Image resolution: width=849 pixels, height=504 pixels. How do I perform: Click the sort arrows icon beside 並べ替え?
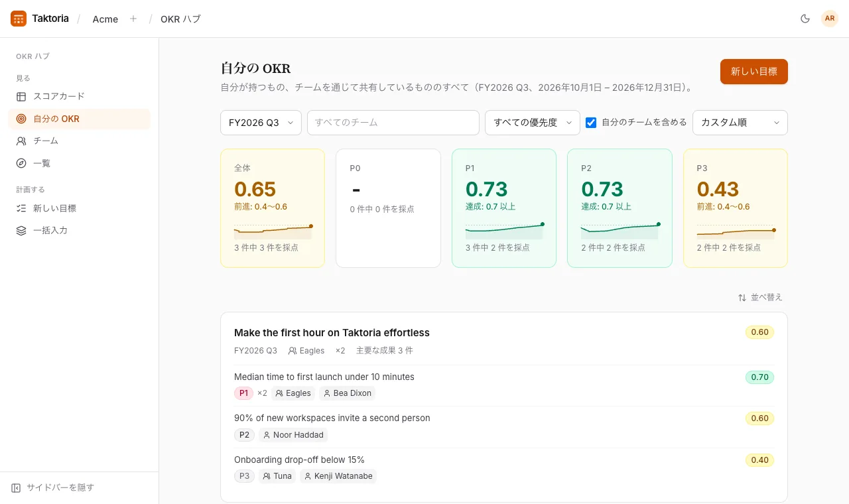coord(742,298)
